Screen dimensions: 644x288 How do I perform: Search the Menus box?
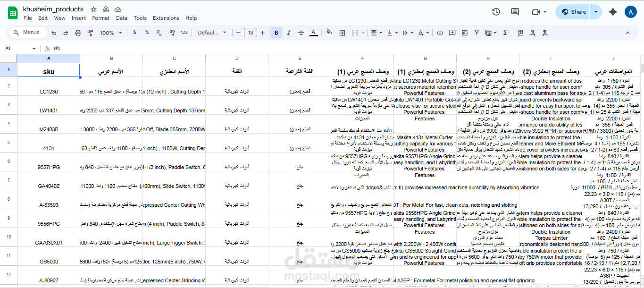pyautogui.click(x=28, y=33)
